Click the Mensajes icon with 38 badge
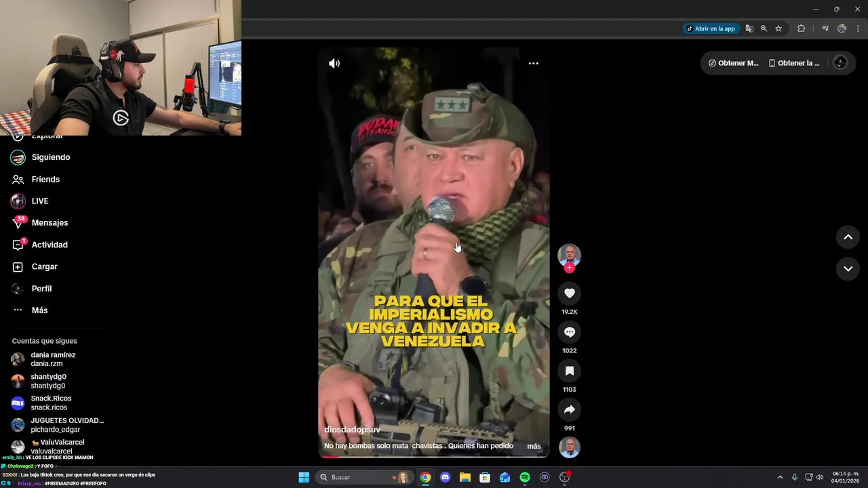The image size is (868, 488). [x=18, y=222]
